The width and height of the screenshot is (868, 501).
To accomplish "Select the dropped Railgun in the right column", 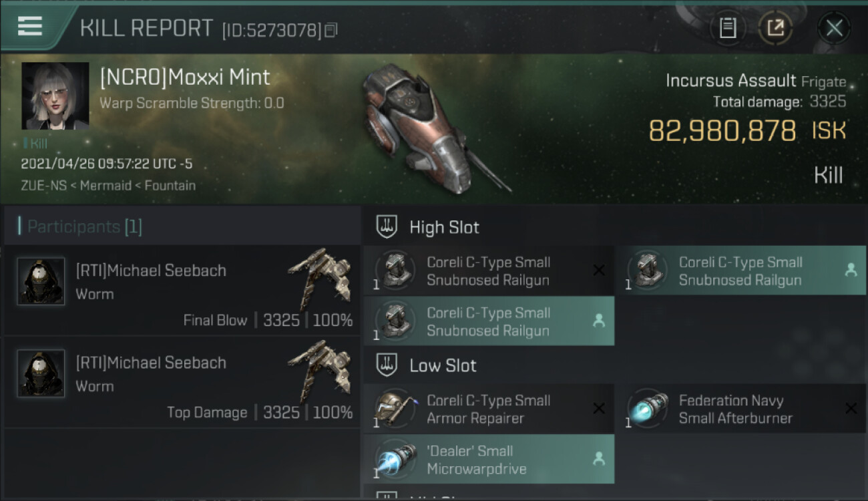I will (740, 271).
